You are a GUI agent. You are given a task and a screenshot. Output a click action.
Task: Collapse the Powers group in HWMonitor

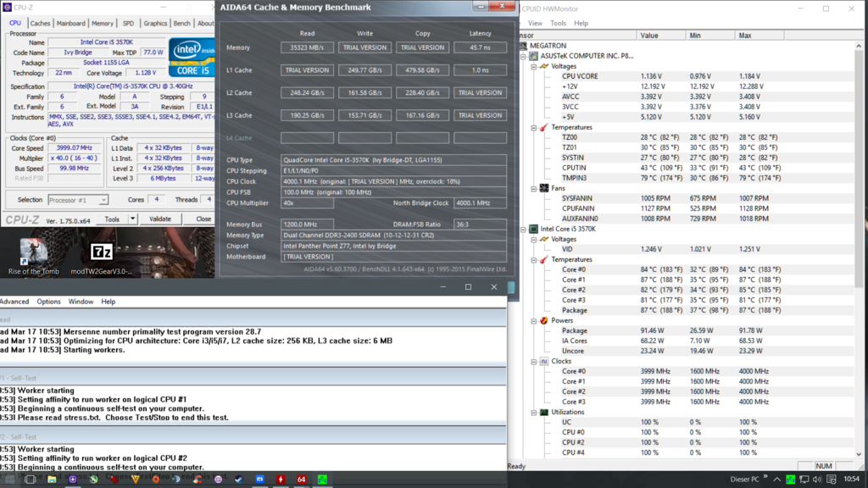[x=534, y=320]
